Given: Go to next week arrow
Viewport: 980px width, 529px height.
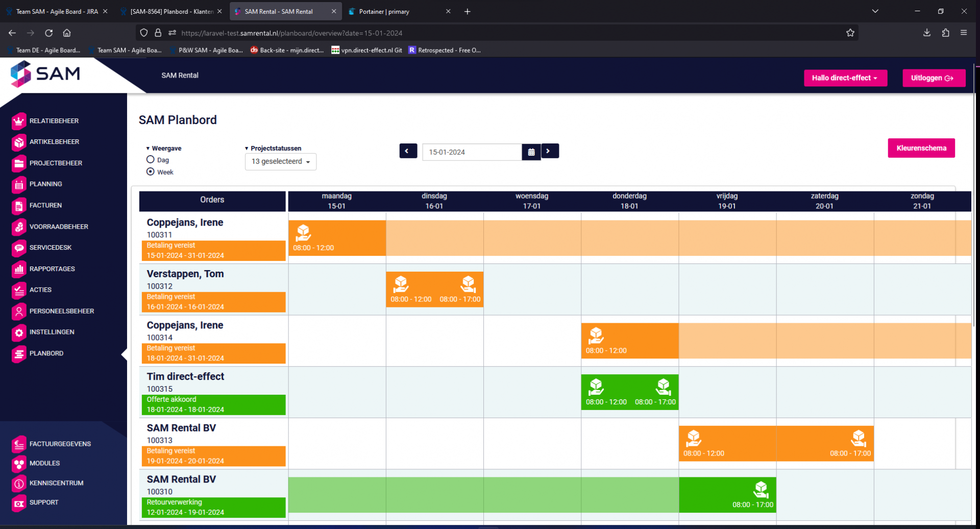Looking at the screenshot, I should [550, 151].
